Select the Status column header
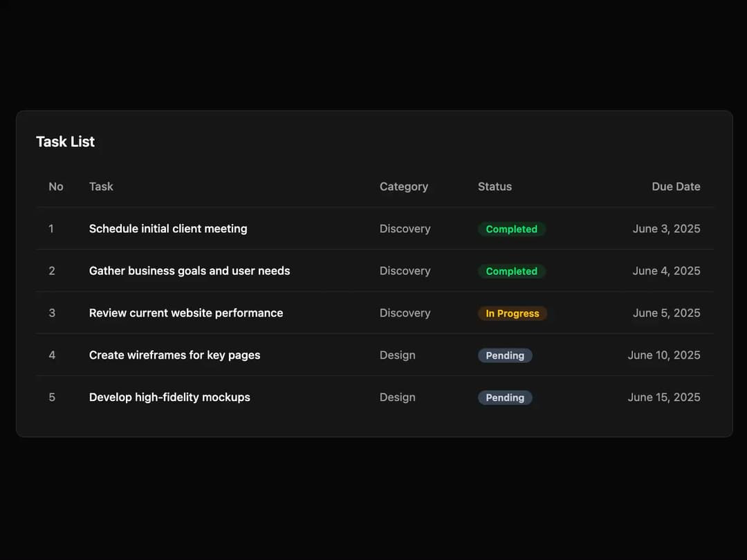 click(495, 187)
